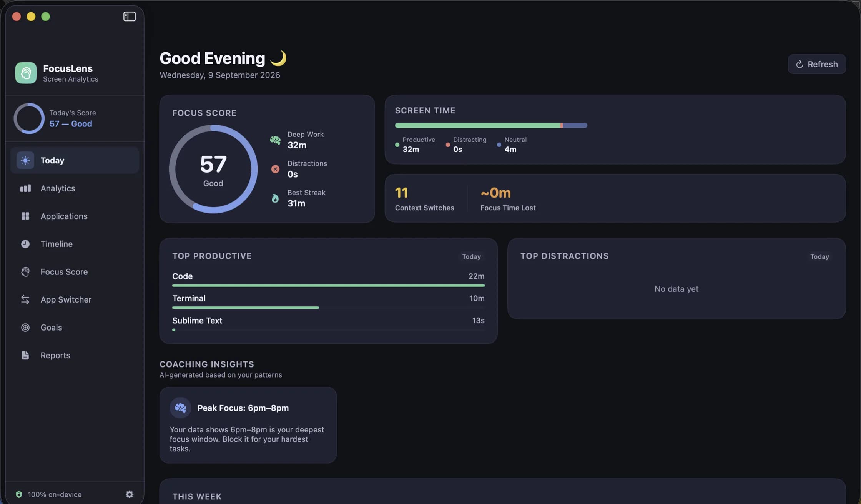
Task: Go to the Timeline section
Action: (75, 244)
